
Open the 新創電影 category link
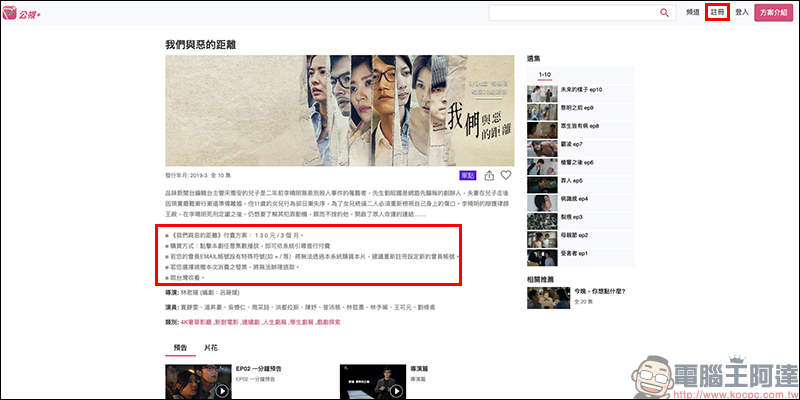pyautogui.click(x=226, y=322)
